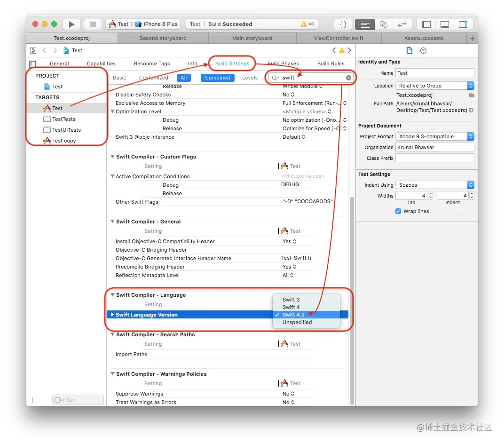Open the Location Relative to Group dropdown
This screenshot has height=444, width=504.
435,86
